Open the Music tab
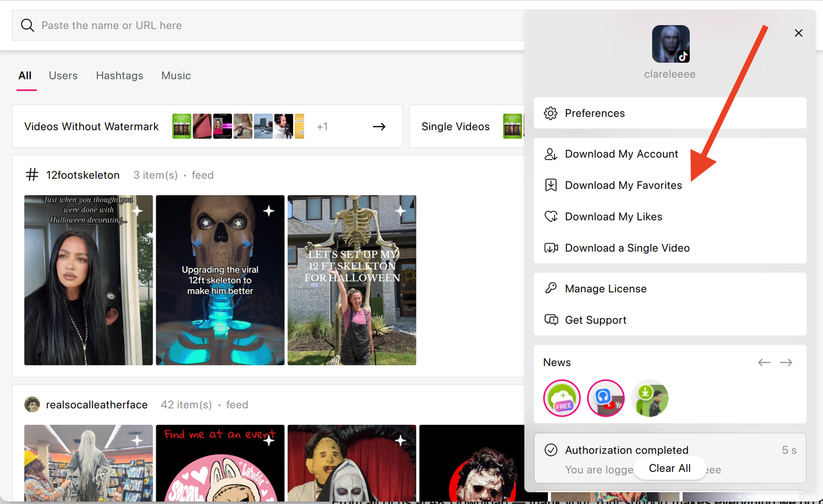 coord(176,76)
